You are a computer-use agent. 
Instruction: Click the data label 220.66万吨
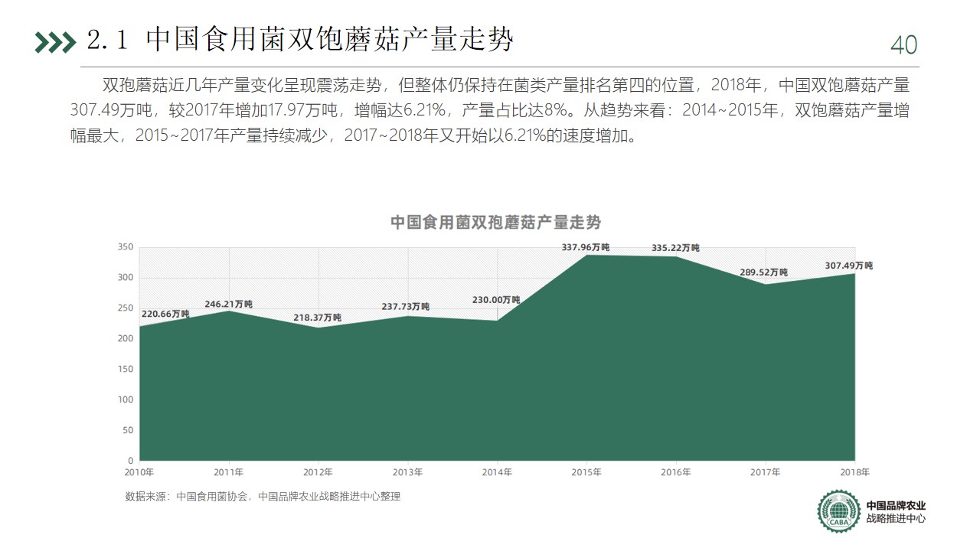point(165,314)
